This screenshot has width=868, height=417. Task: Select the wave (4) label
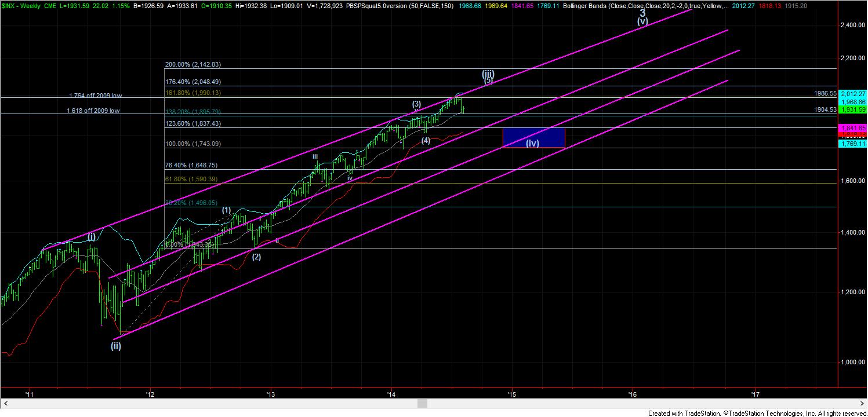coord(426,140)
